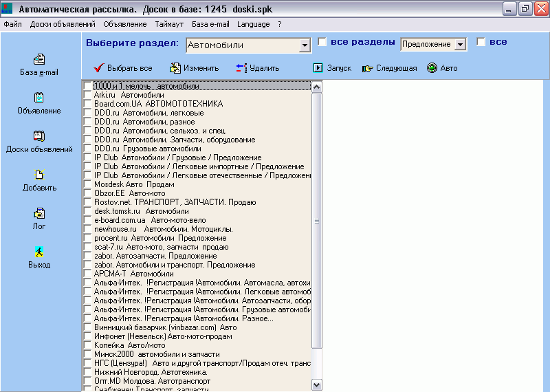Click the green Авто circle icon
Viewport: 550px width, 392px height.
[432, 67]
